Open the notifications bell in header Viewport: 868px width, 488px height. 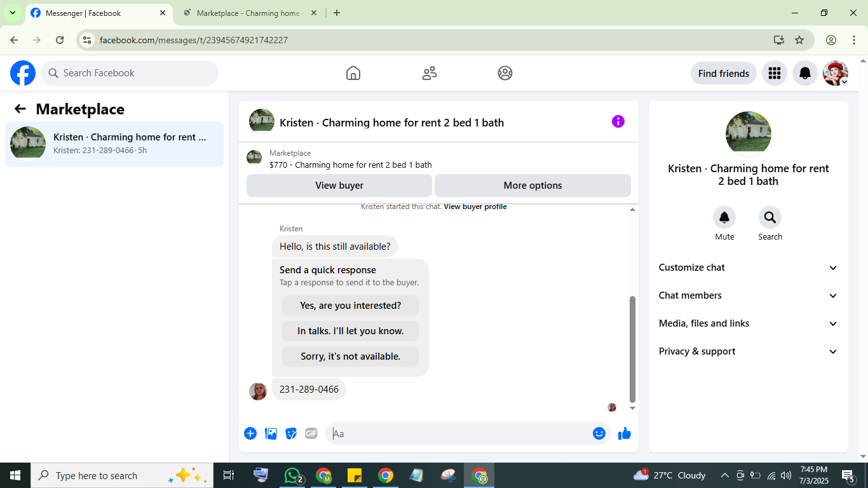[805, 73]
